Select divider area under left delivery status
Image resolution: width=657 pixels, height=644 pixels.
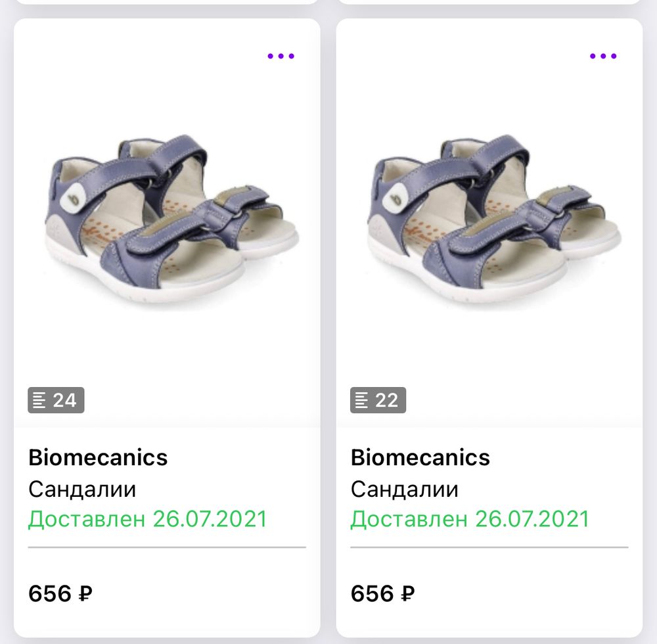[167, 547]
